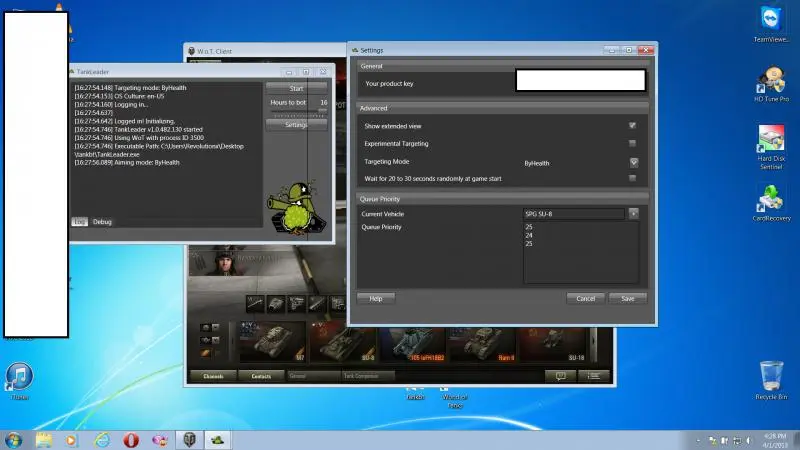800x450 pixels.
Task: Open TeamViewer desktop icon
Action: coord(771,24)
